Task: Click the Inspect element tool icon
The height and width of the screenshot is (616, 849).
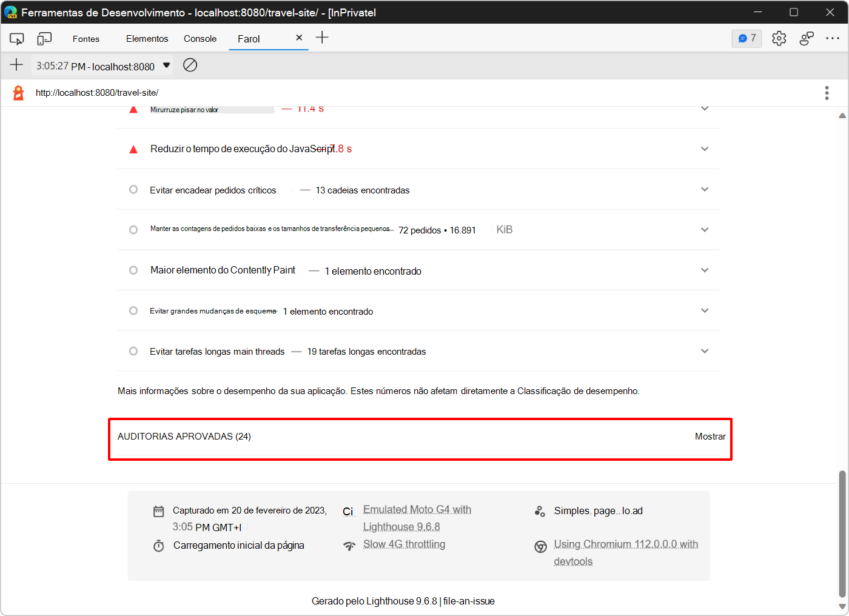Action: pyautogui.click(x=17, y=39)
